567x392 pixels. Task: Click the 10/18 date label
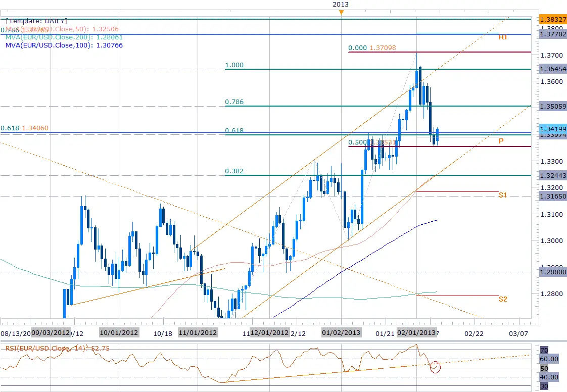click(x=163, y=333)
